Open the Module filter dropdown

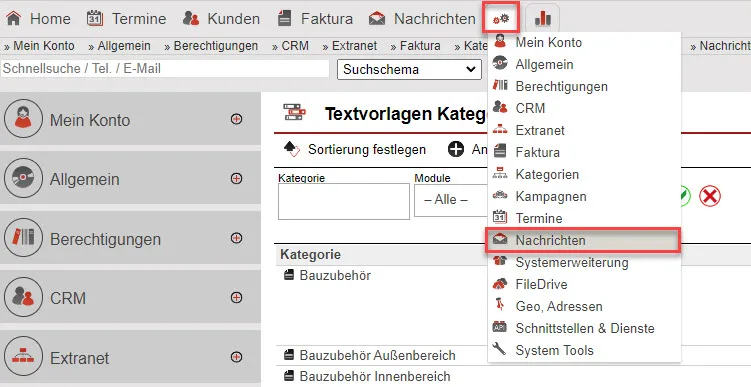coord(451,200)
